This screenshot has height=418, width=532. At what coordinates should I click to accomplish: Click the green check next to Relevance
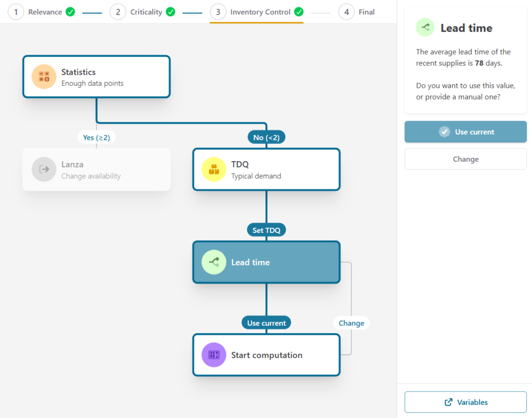click(70, 12)
